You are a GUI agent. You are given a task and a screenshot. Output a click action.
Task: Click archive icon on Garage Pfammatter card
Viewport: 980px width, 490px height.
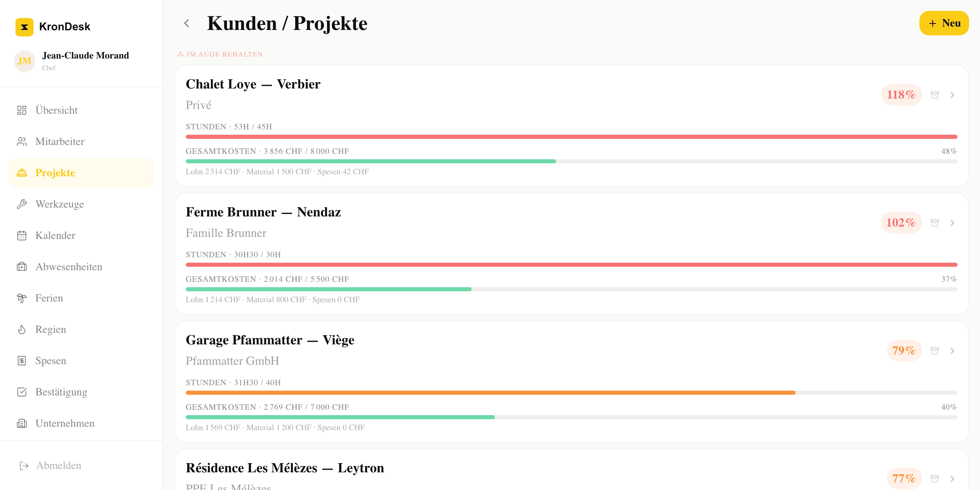(934, 350)
